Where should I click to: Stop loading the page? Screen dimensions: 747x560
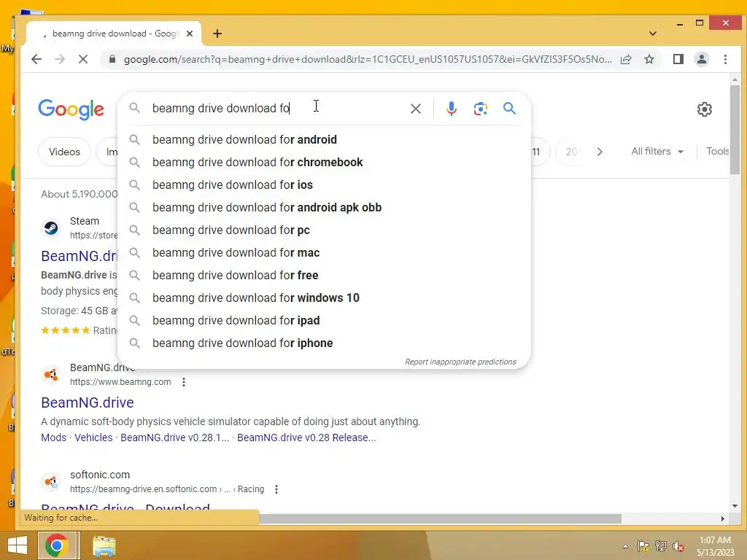[x=83, y=60]
